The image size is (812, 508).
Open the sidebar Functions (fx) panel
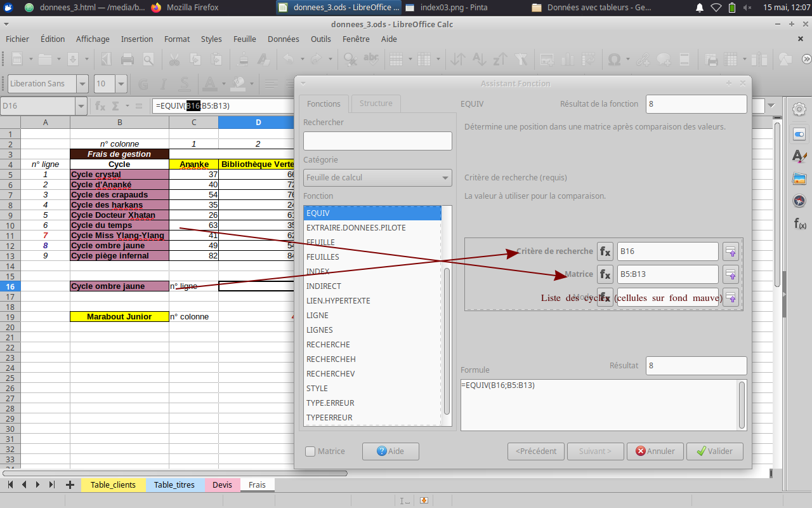(x=799, y=224)
